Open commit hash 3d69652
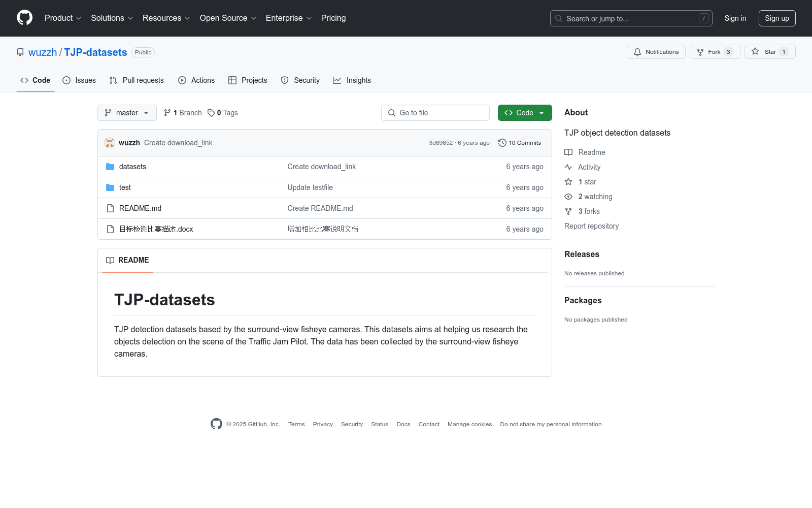812x508 pixels. 441,143
